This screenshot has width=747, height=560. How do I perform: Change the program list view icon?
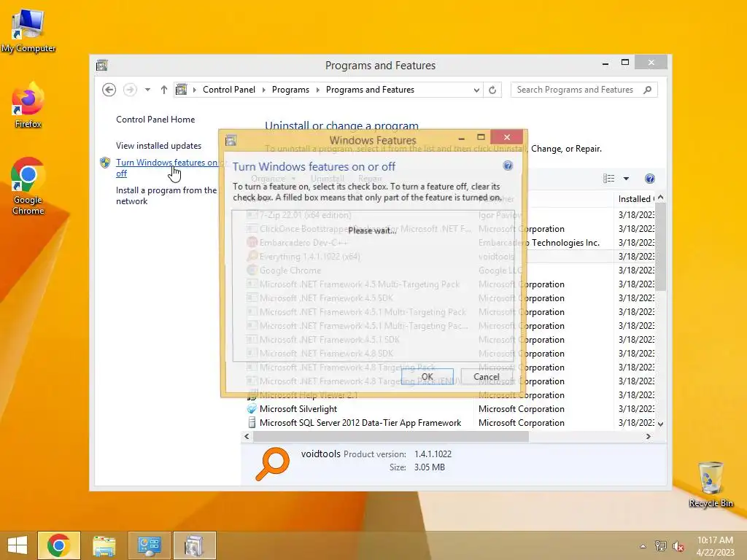609,179
